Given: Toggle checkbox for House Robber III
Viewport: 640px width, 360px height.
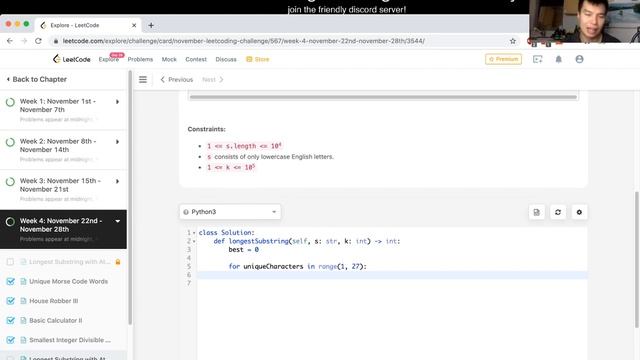Looking at the screenshot, I should pos(11,301).
